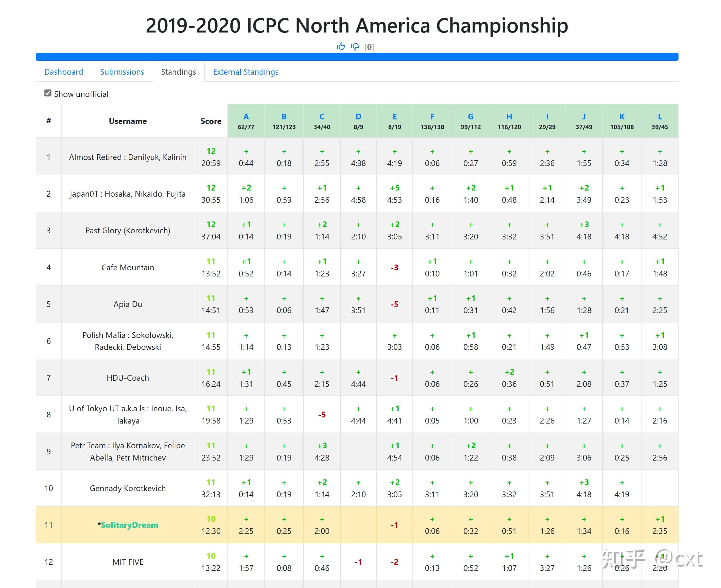721x588 pixels.
Task: Open problem K from the column header
Action: pos(622,116)
